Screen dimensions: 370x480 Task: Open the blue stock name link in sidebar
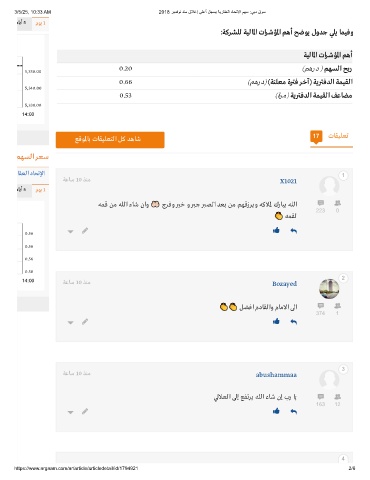click(x=31, y=173)
